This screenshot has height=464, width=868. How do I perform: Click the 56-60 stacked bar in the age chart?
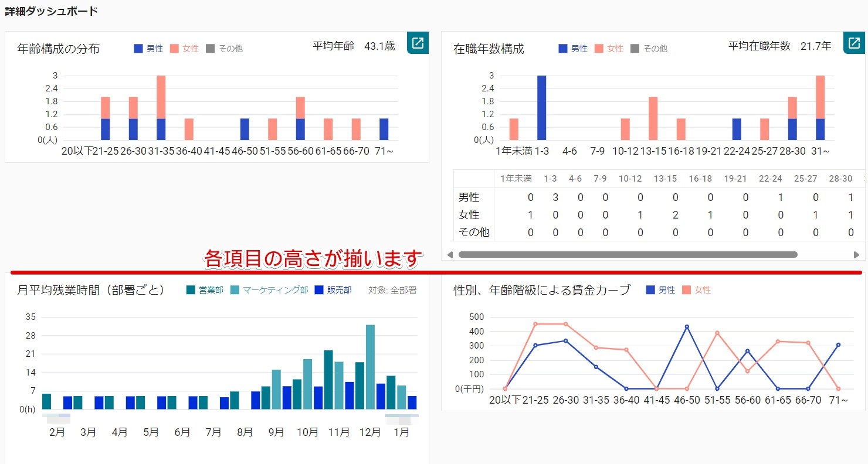pos(300,119)
